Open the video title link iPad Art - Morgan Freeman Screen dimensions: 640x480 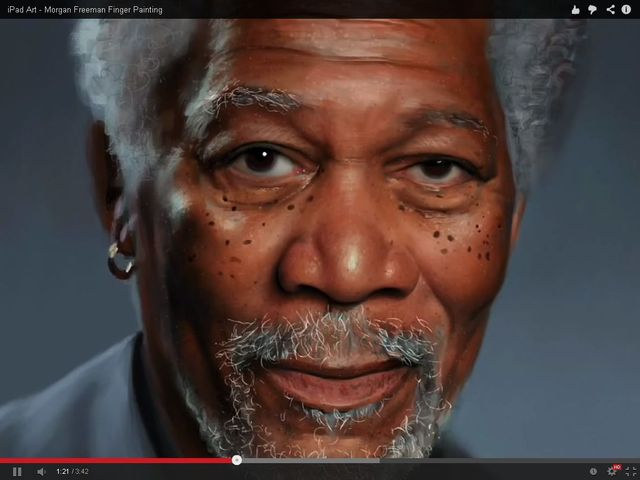click(85, 10)
